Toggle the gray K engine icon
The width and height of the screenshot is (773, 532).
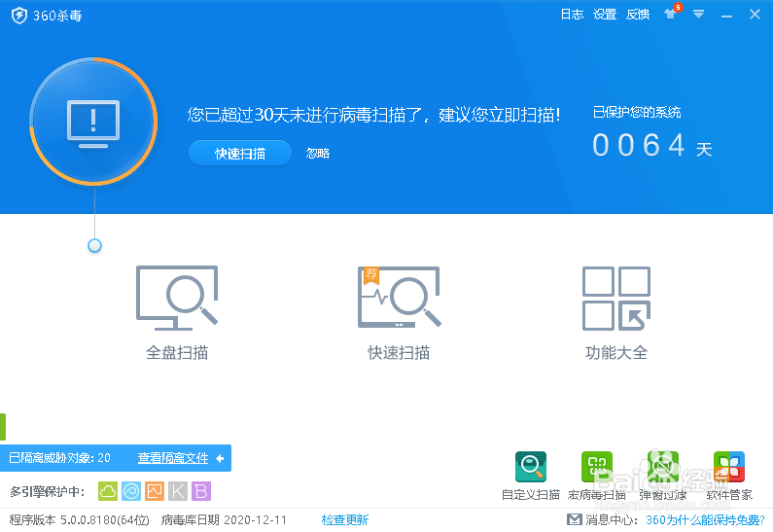178,491
